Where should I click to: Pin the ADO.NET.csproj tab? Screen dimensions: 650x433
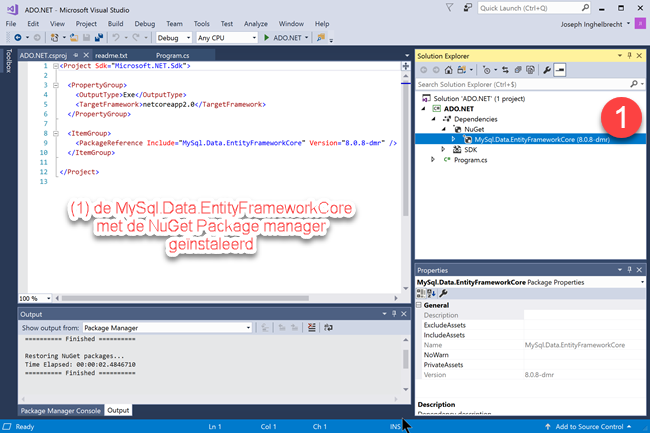pos(76,55)
